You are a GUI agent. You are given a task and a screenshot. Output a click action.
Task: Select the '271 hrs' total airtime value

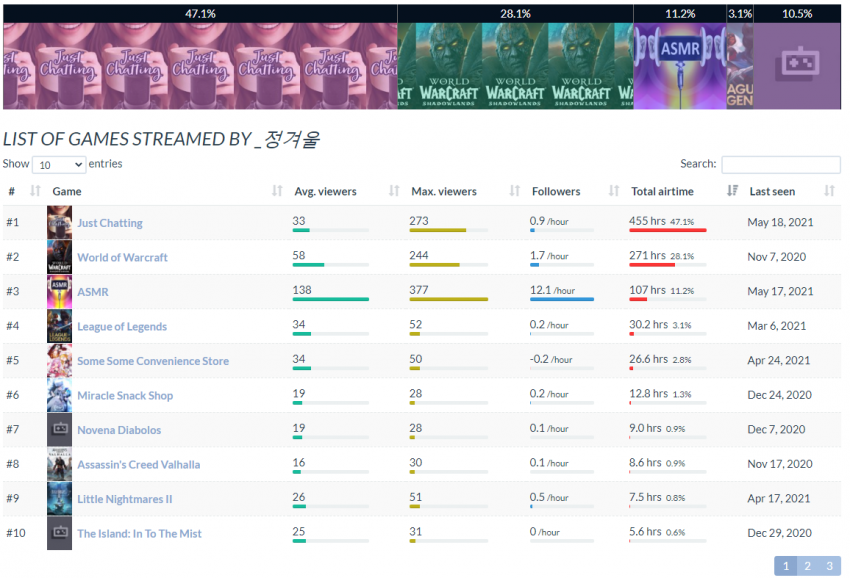pos(647,255)
